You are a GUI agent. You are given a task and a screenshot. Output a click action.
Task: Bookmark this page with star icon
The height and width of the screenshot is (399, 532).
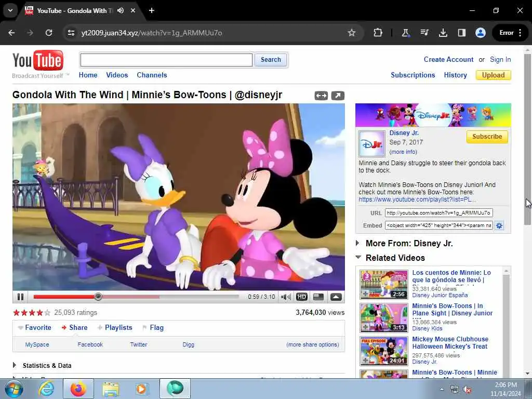(352, 33)
